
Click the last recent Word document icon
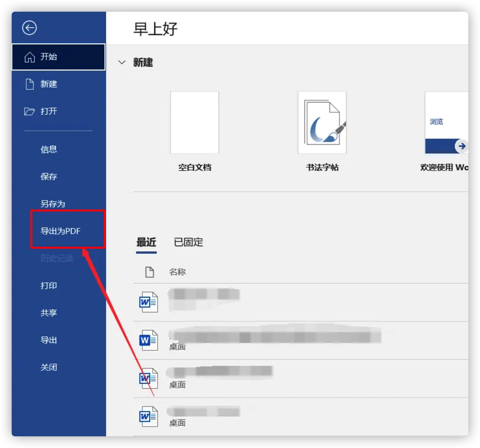(x=148, y=417)
